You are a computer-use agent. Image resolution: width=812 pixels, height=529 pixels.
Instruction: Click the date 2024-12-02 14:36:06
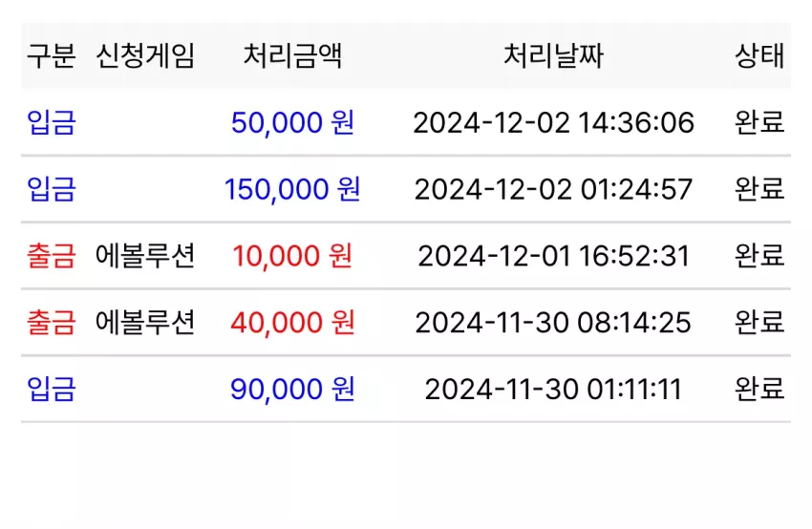[553, 122]
